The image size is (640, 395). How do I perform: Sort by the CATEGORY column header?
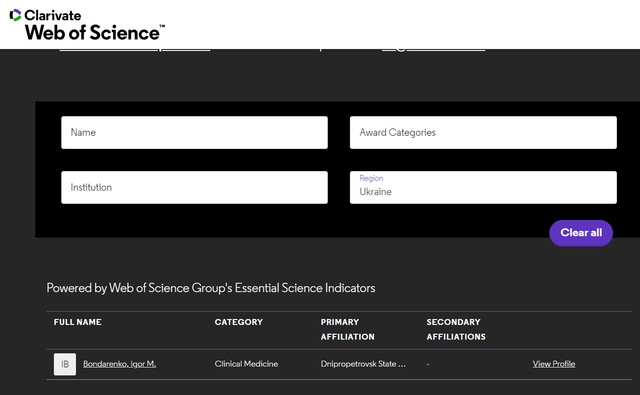[x=239, y=322]
